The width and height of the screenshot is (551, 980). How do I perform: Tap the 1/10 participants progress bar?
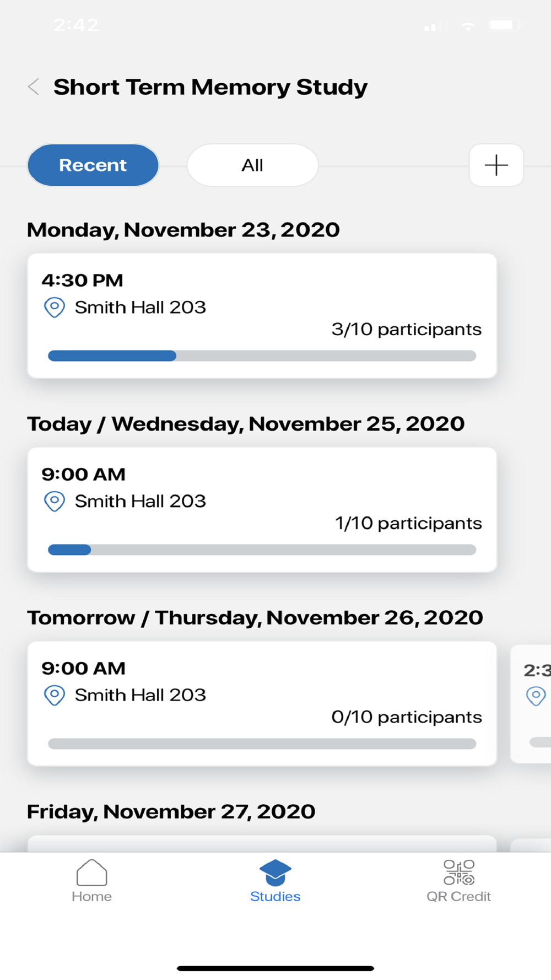[x=262, y=550]
